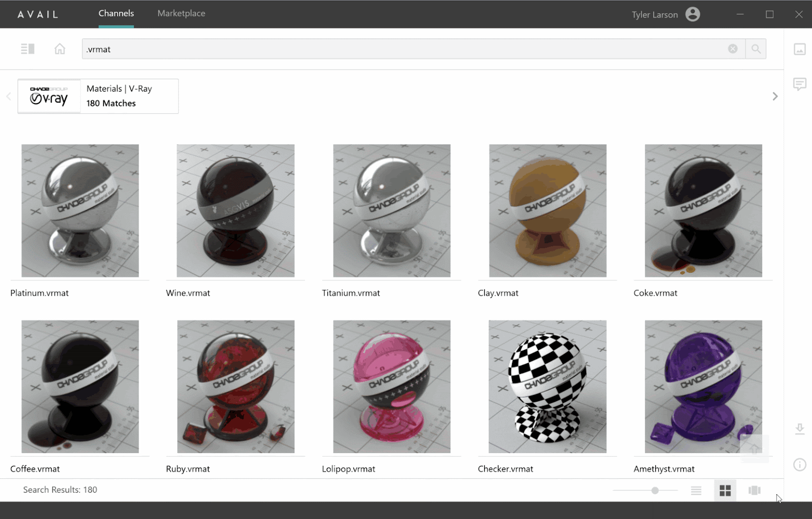Select the Platinum.vrmat thumbnail

coord(80,211)
